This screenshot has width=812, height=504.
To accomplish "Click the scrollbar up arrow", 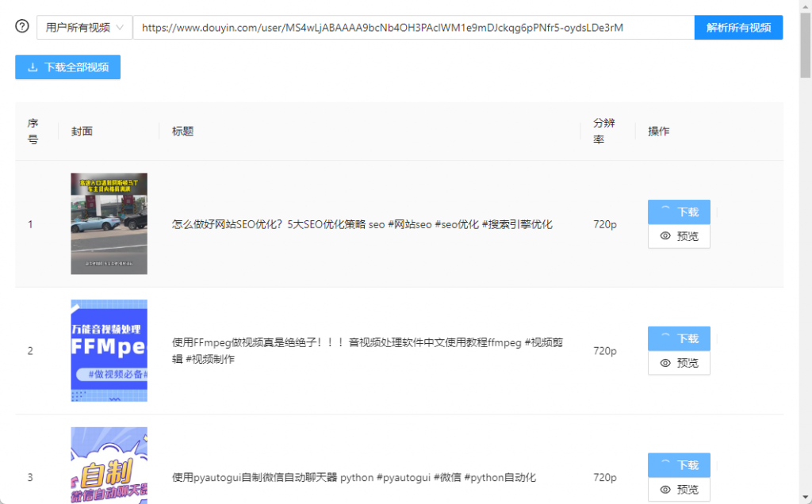I will 805,6.
